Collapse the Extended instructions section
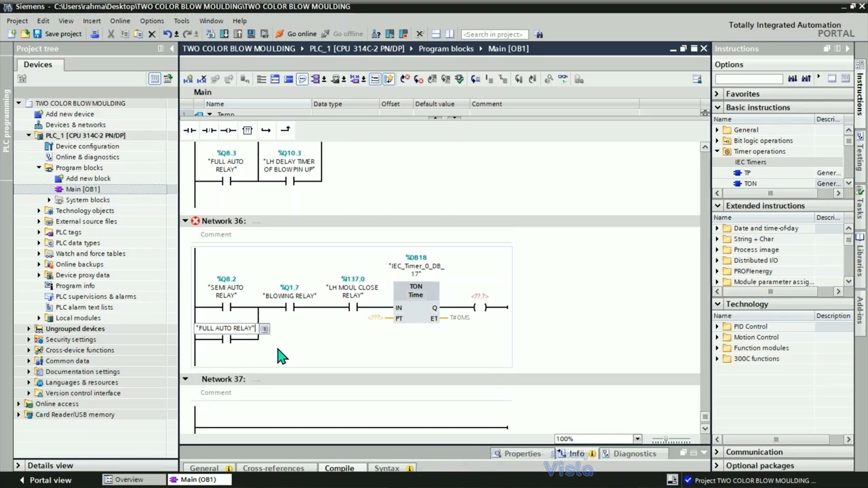The image size is (868, 488). [x=717, y=206]
